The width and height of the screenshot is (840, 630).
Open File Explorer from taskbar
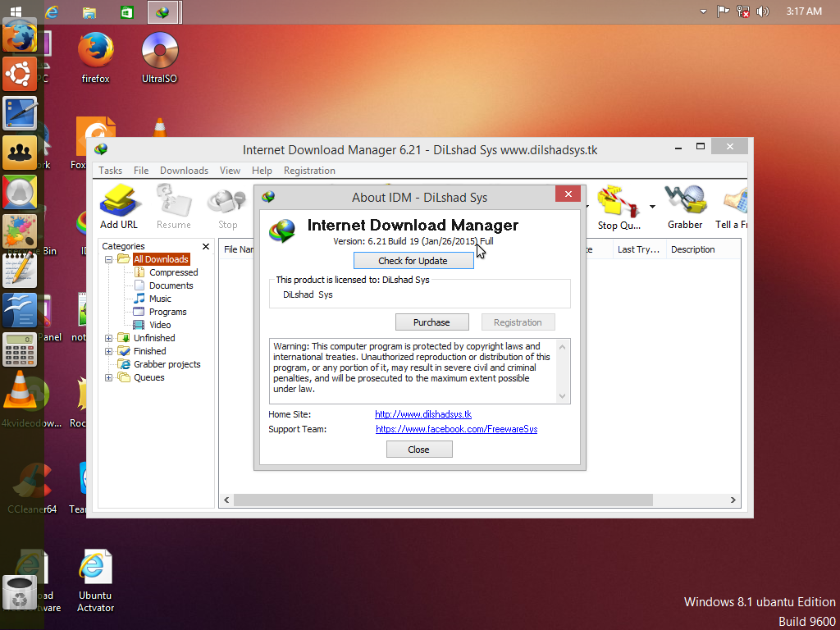89,11
